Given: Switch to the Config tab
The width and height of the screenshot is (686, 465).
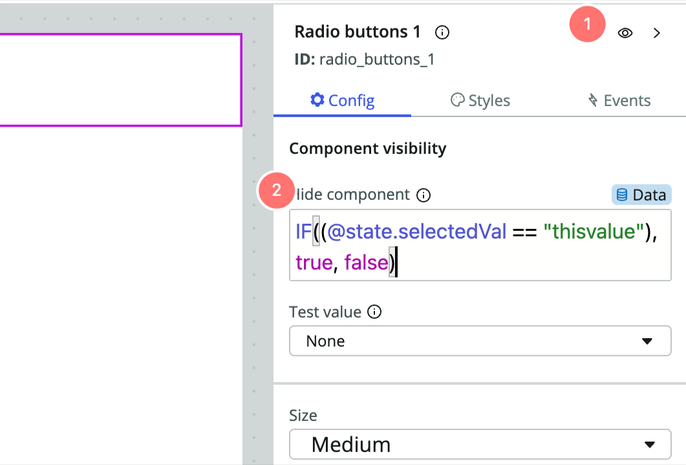Looking at the screenshot, I should [342, 100].
